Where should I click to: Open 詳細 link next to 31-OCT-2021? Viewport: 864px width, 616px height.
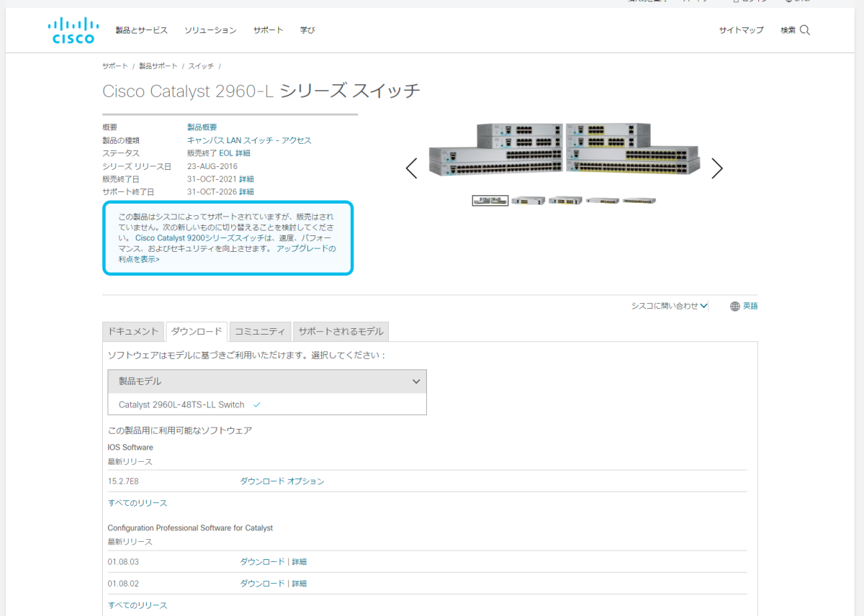pyautogui.click(x=246, y=179)
